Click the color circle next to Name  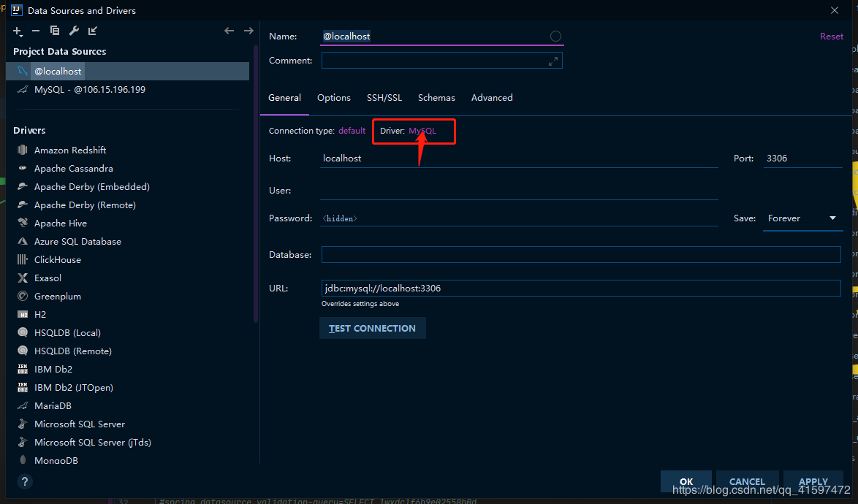[555, 37]
